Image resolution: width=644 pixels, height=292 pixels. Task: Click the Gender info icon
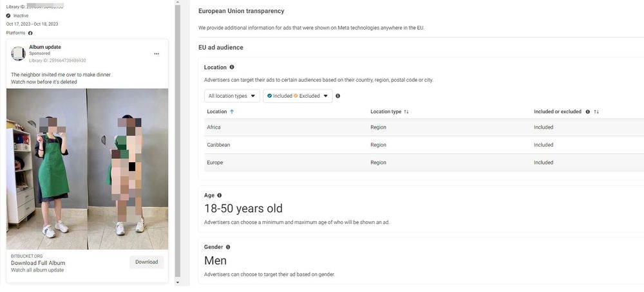[x=228, y=247]
